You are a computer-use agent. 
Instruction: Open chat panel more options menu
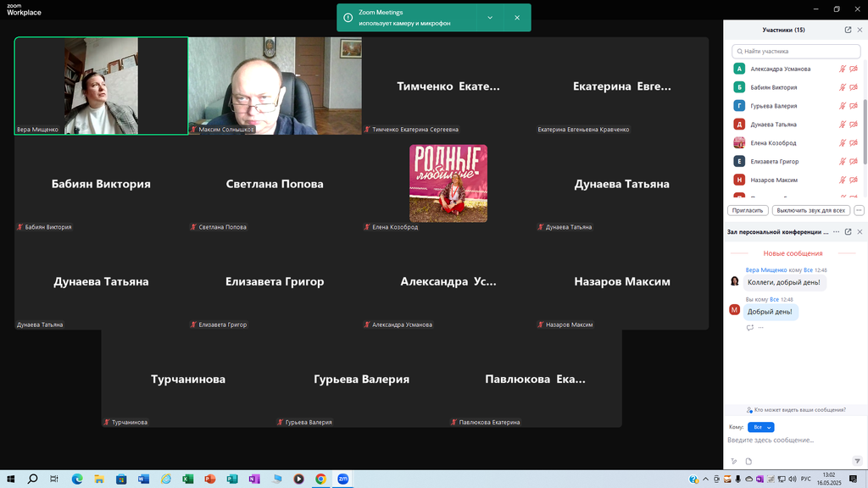(836, 231)
